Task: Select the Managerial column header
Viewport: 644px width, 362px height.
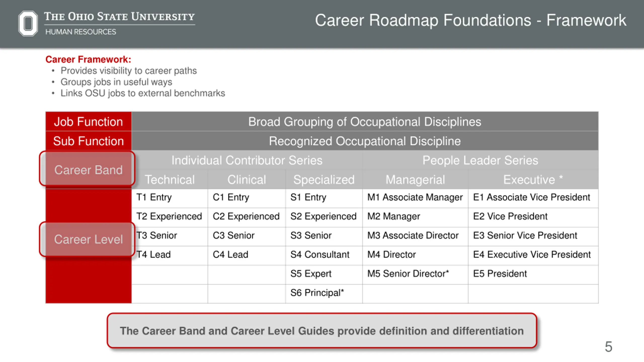Action: [415, 179]
